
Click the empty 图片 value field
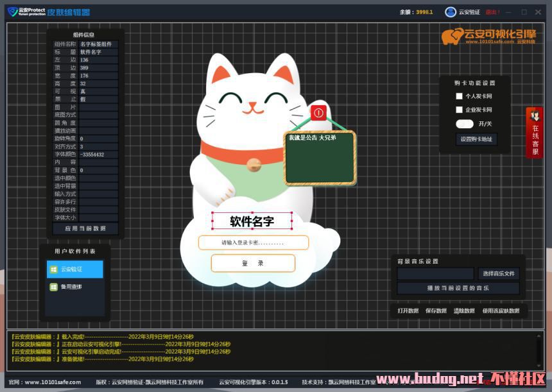(x=99, y=107)
